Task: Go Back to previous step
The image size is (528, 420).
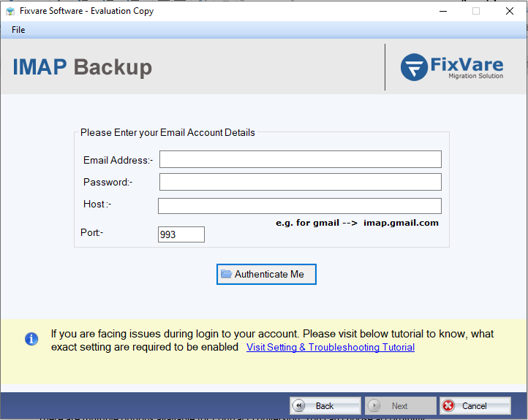Action: [325, 406]
